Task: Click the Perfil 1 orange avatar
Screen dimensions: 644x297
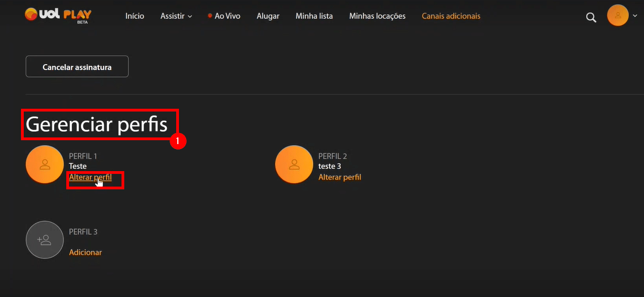Action: (x=44, y=165)
